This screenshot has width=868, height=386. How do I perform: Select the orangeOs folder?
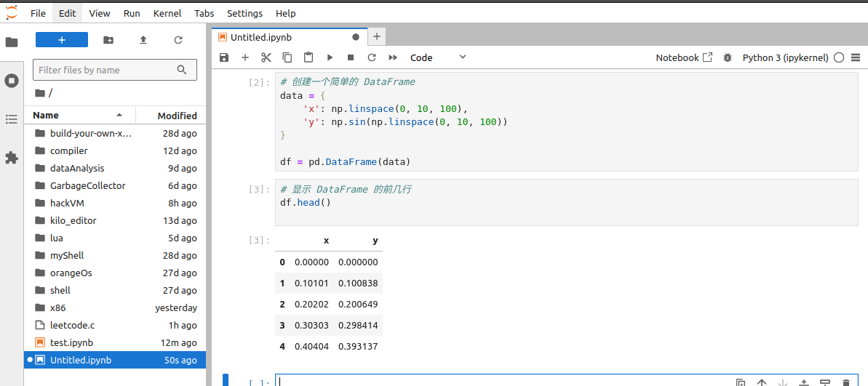(x=115, y=273)
